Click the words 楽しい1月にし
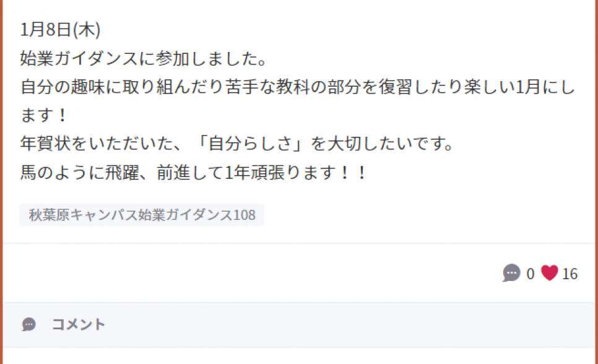The width and height of the screenshot is (598, 364). coord(520,87)
